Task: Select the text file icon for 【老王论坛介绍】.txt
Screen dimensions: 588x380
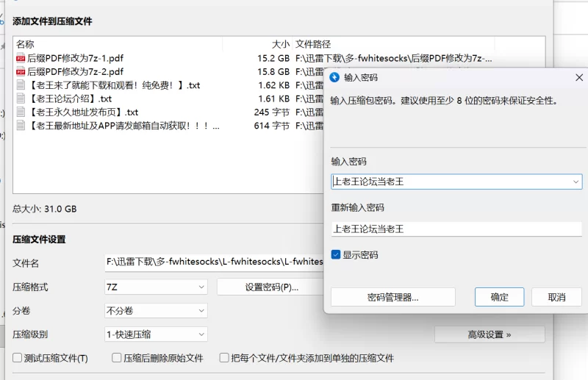Action: 21,99
